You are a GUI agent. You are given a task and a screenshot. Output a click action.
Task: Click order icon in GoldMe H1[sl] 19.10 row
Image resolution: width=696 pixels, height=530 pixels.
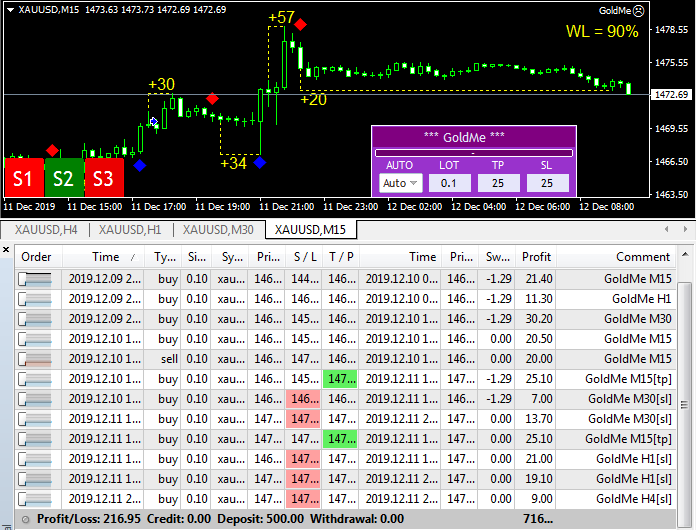35,479
